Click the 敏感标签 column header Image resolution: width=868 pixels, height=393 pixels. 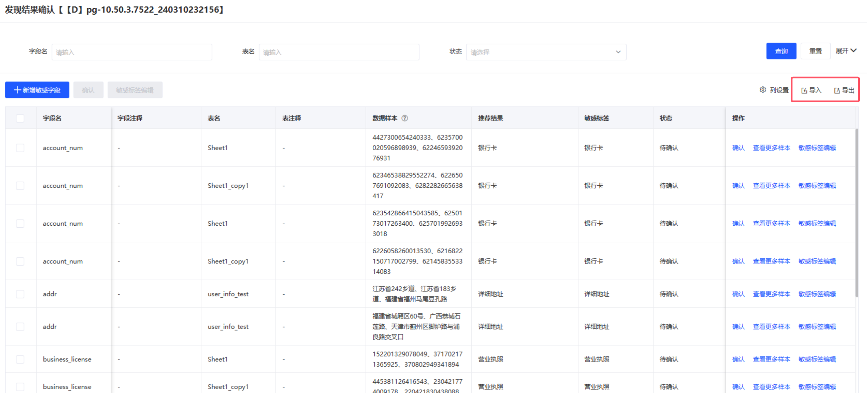596,118
